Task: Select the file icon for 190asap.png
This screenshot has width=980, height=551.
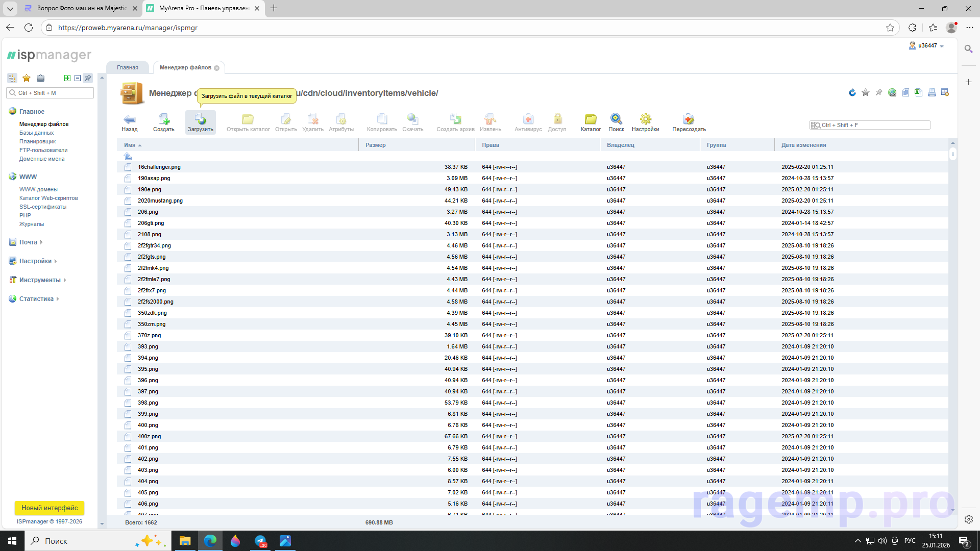Action: 128,178
